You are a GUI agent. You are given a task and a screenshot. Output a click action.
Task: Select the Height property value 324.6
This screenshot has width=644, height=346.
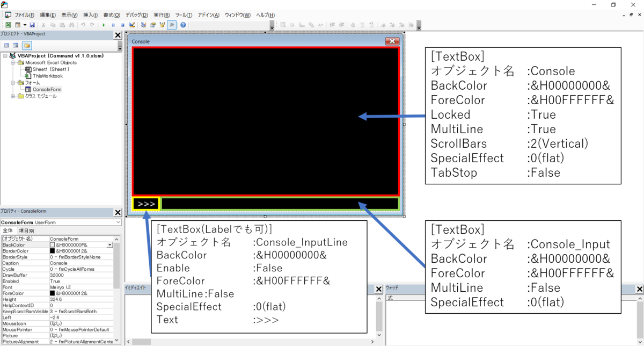[55, 299]
